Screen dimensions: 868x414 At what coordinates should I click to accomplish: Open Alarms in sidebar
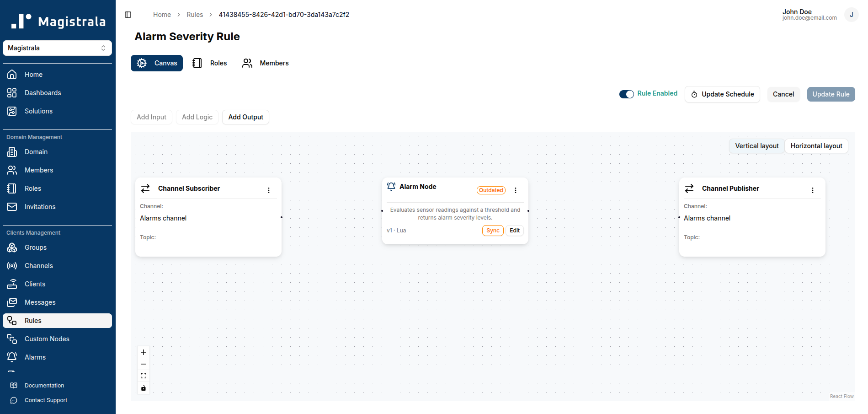tap(57, 357)
